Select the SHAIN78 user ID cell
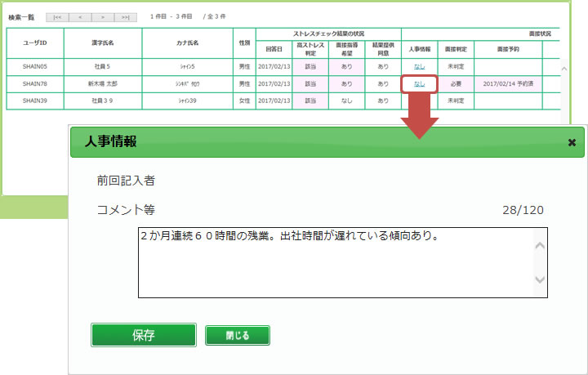588x375 pixels. click(35, 84)
